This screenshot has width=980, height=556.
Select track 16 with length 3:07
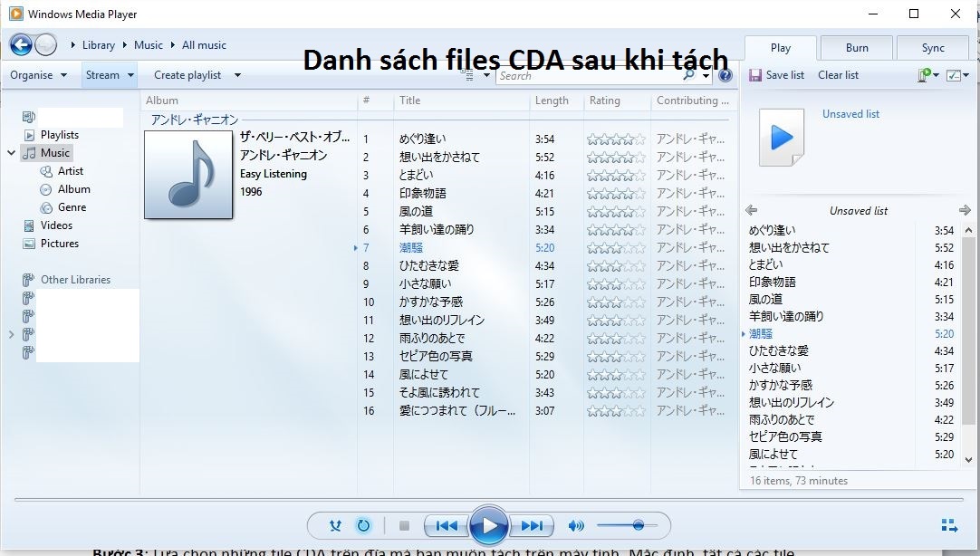[543, 411]
